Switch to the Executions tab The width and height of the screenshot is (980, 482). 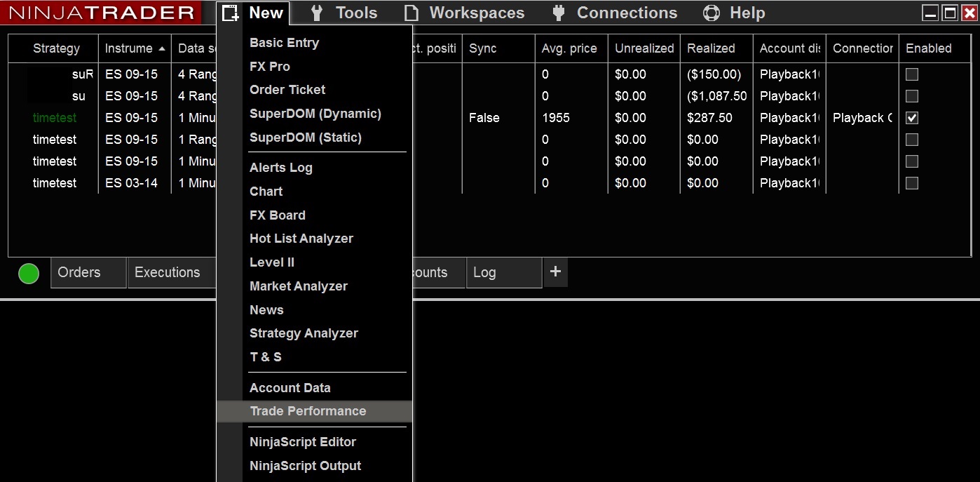[x=171, y=272]
